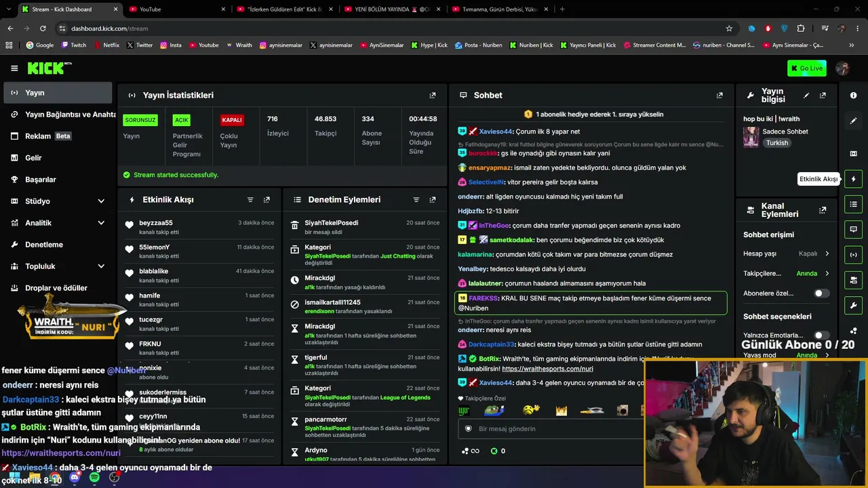Image resolution: width=868 pixels, height=488 pixels.
Task: Open the Hesap yaşı setting chevron
Action: coord(827,253)
